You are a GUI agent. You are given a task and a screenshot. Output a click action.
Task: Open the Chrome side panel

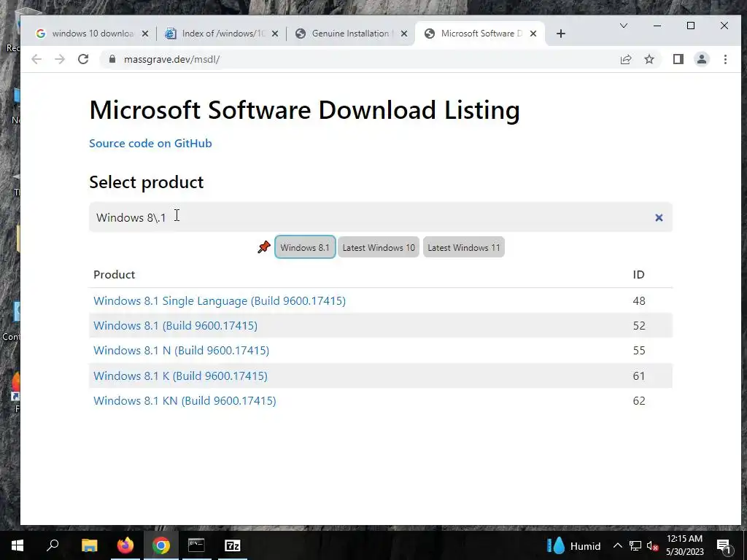[678, 59]
